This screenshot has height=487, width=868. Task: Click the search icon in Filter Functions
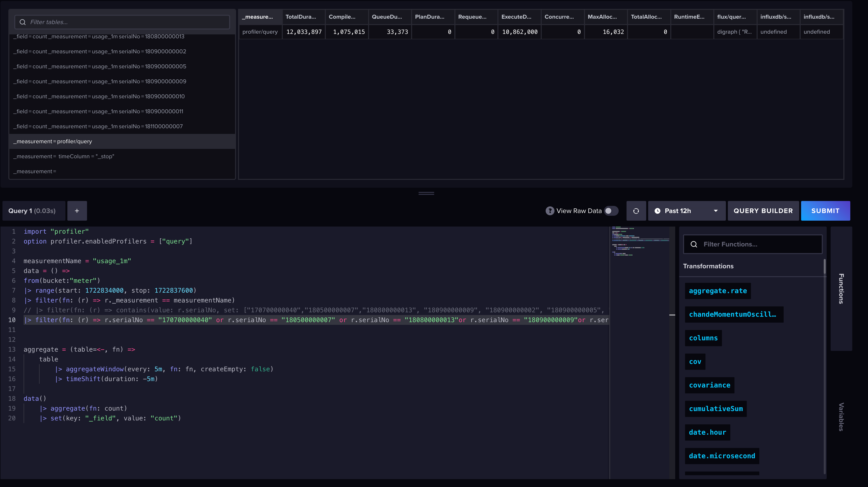click(693, 244)
